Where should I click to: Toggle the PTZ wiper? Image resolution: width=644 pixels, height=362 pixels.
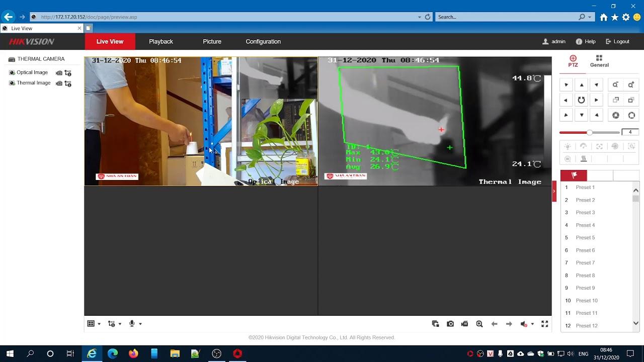coord(584,146)
